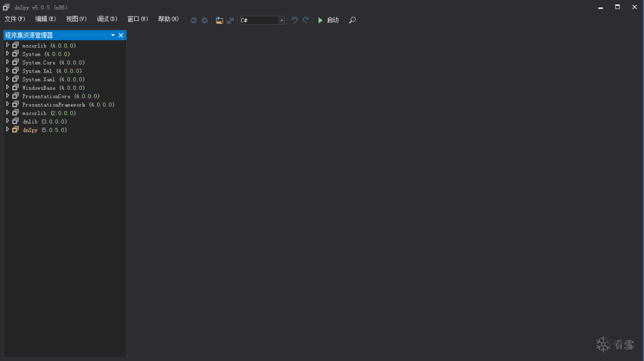
Task: Select the System.Xml (4.0.0.0) label
Action: (52, 71)
